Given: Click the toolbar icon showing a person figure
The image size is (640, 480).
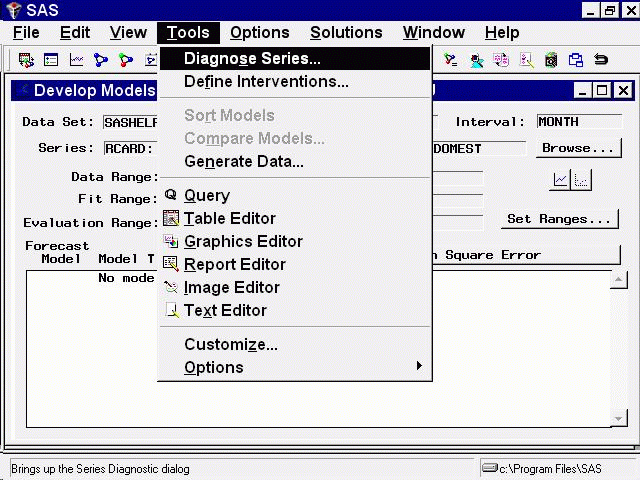Looking at the screenshot, I should [476, 60].
